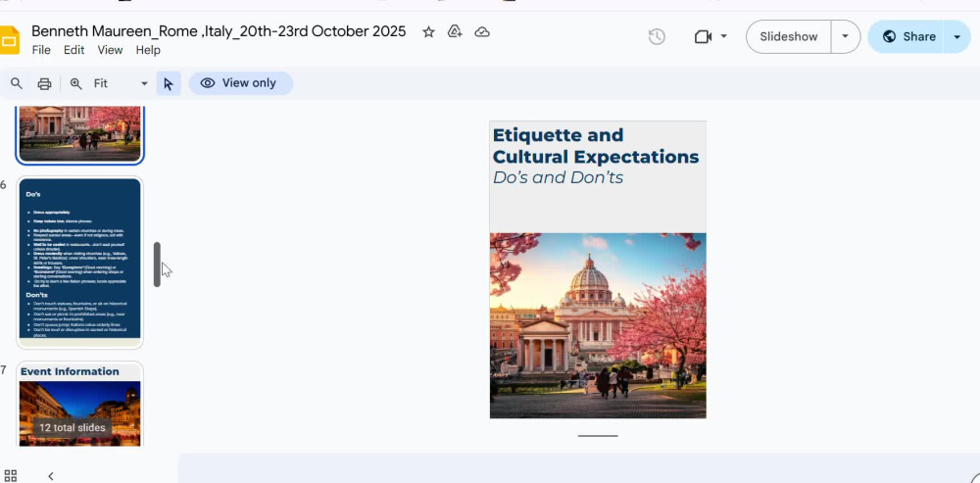This screenshot has width=980, height=483.
Task: Click the Rome basilica image on slide
Action: point(598,325)
